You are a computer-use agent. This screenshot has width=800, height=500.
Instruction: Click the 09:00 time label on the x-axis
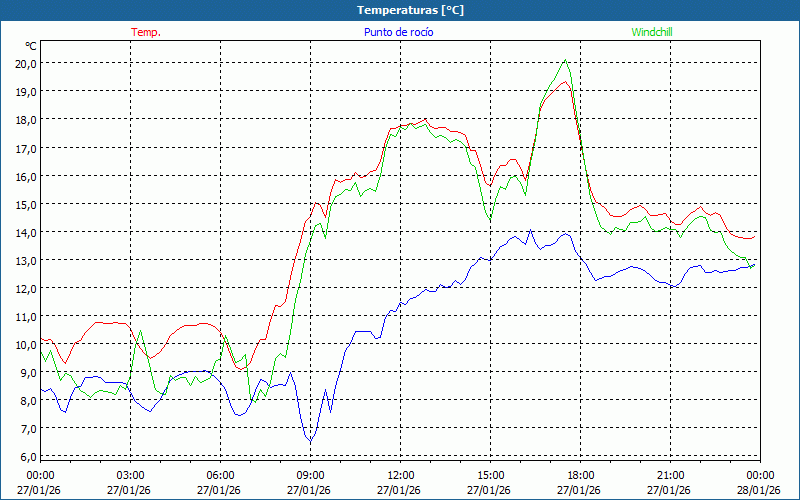[x=310, y=475]
